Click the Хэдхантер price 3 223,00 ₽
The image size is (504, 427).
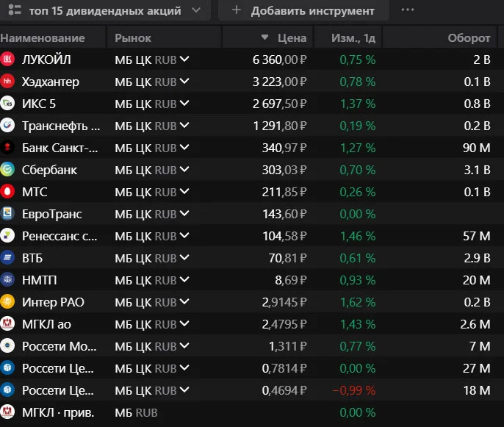[x=280, y=82]
